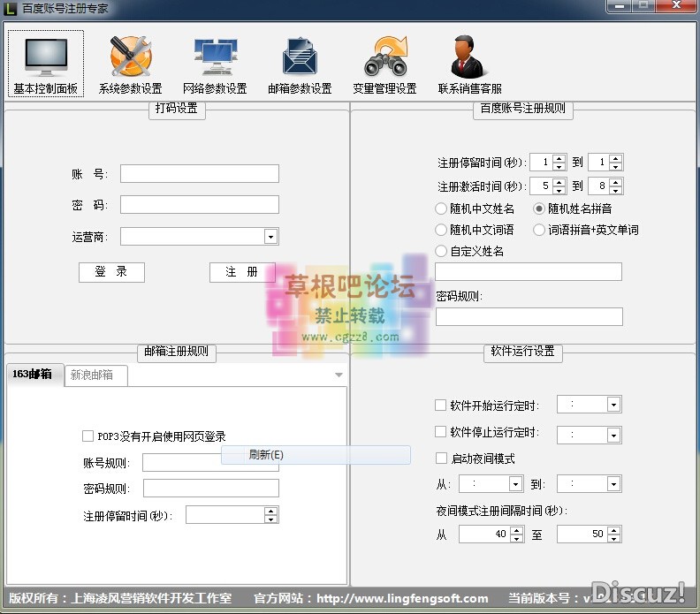Open 联系销售客服 person icon
700x614 pixels.
469,64
